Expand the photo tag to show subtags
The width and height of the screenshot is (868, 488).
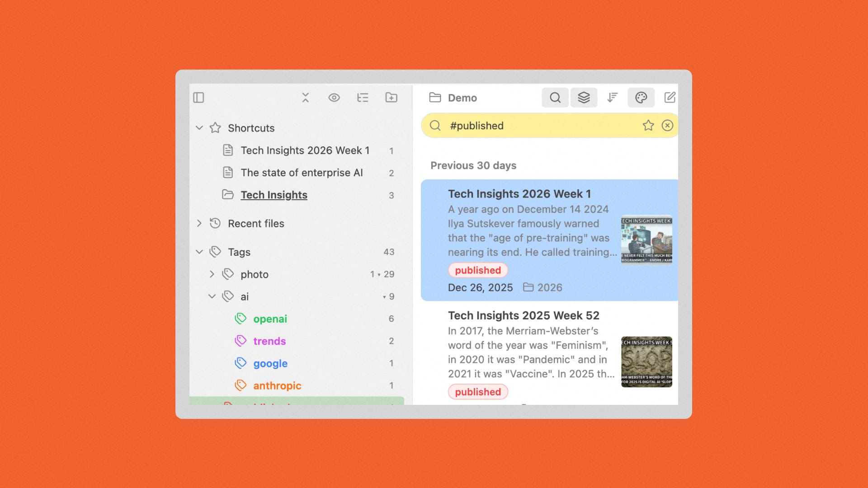(x=212, y=274)
